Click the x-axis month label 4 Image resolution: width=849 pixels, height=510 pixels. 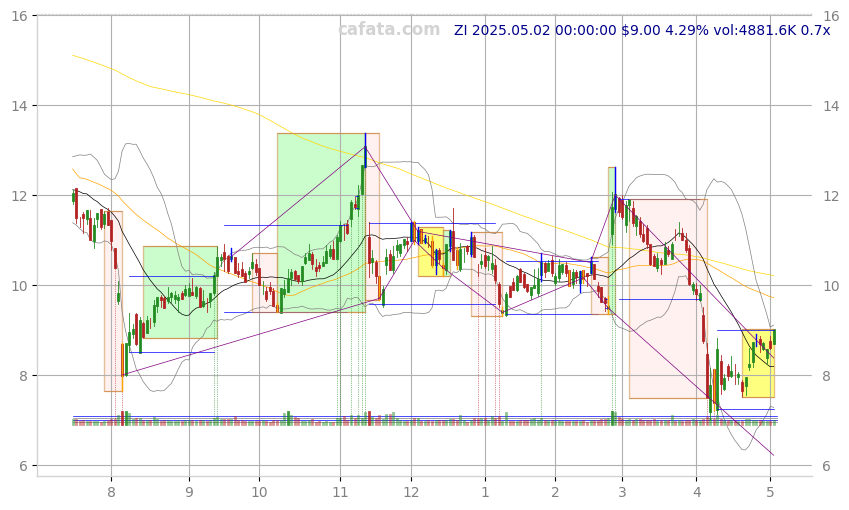(x=697, y=492)
